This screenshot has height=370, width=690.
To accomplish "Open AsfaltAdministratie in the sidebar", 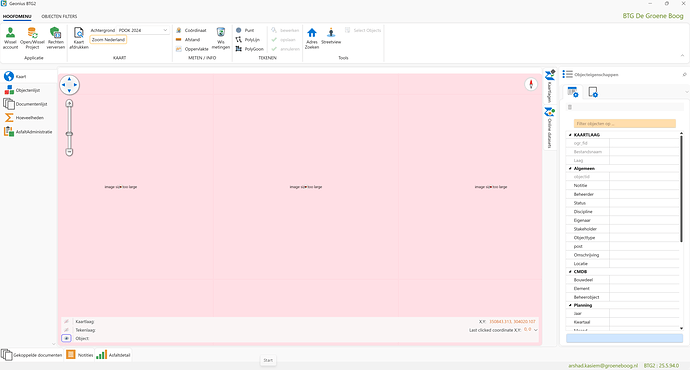I will point(28,132).
